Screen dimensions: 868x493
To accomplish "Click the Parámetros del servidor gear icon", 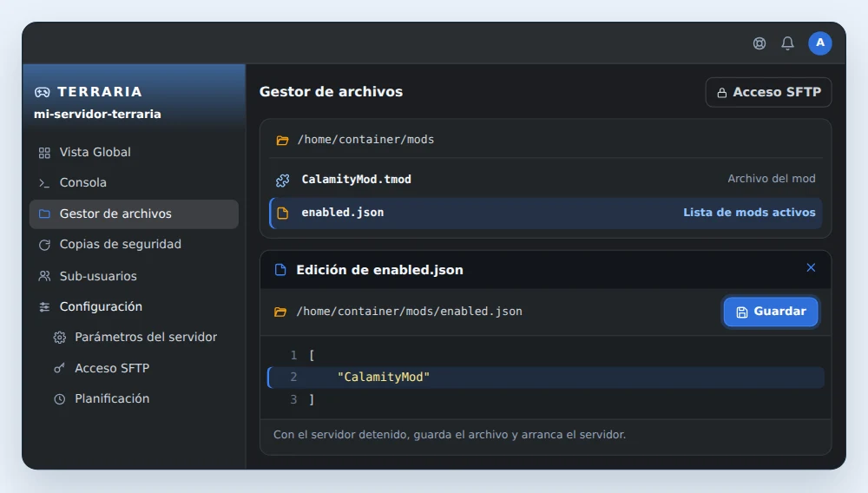I will [60, 338].
